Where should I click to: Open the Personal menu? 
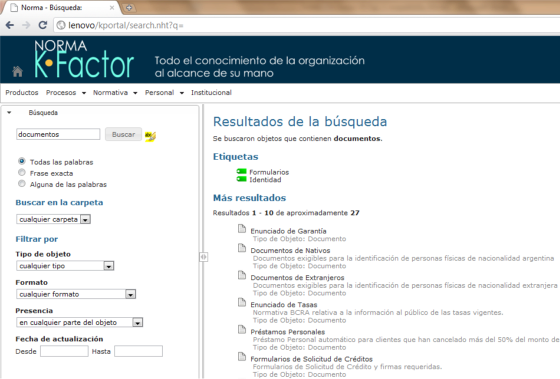pyautogui.click(x=159, y=93)
